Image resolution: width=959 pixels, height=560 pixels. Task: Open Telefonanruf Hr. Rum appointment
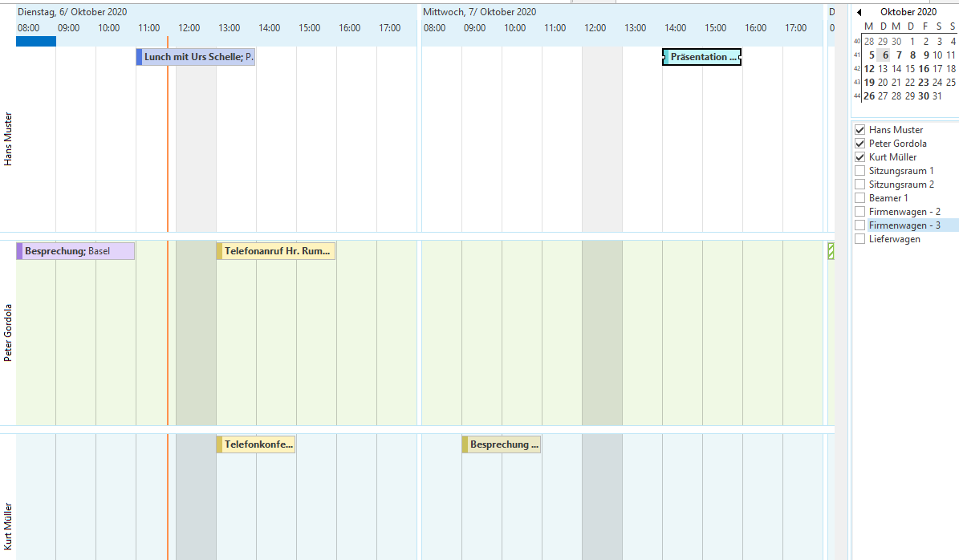click(275, 250)
